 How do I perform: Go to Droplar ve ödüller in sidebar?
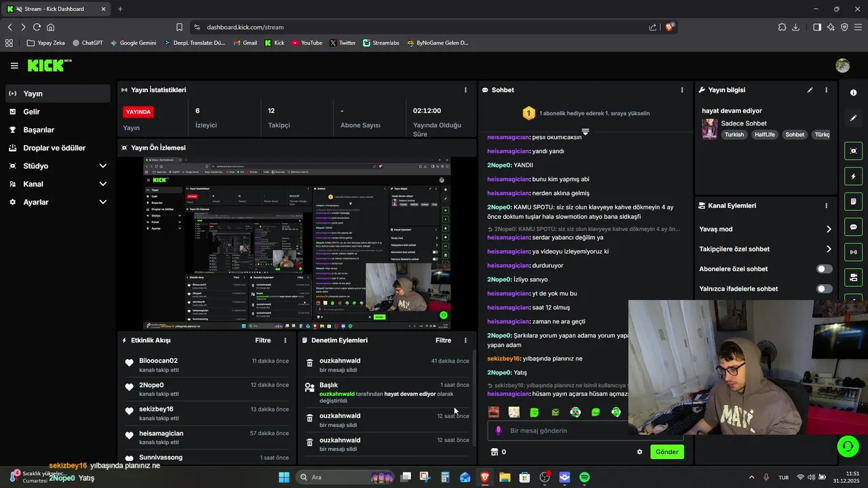pyautogui.click(x=57, y=148)
